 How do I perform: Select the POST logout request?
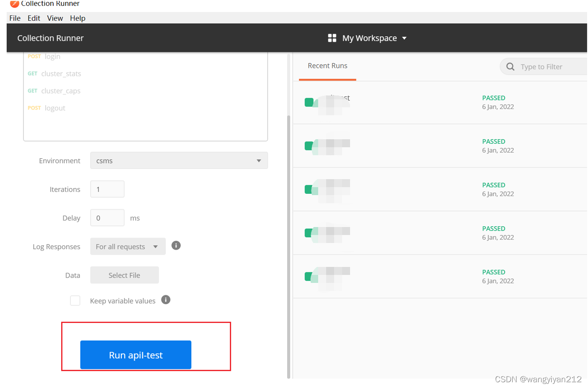pyautogui.click(x=47, y=108)
